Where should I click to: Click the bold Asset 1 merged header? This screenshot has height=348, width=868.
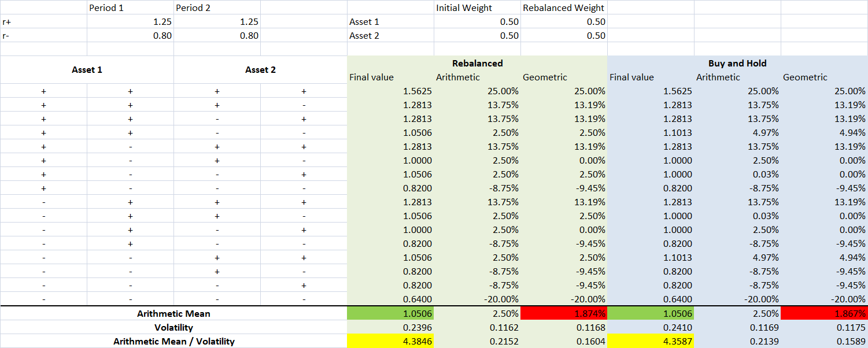87,70
